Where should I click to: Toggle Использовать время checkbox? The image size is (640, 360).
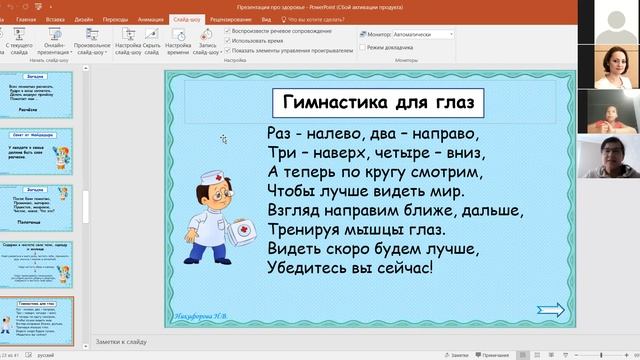pos(228,41)
